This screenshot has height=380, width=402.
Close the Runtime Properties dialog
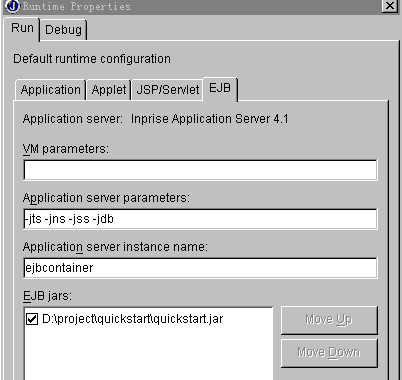click(x=390, y=6)
